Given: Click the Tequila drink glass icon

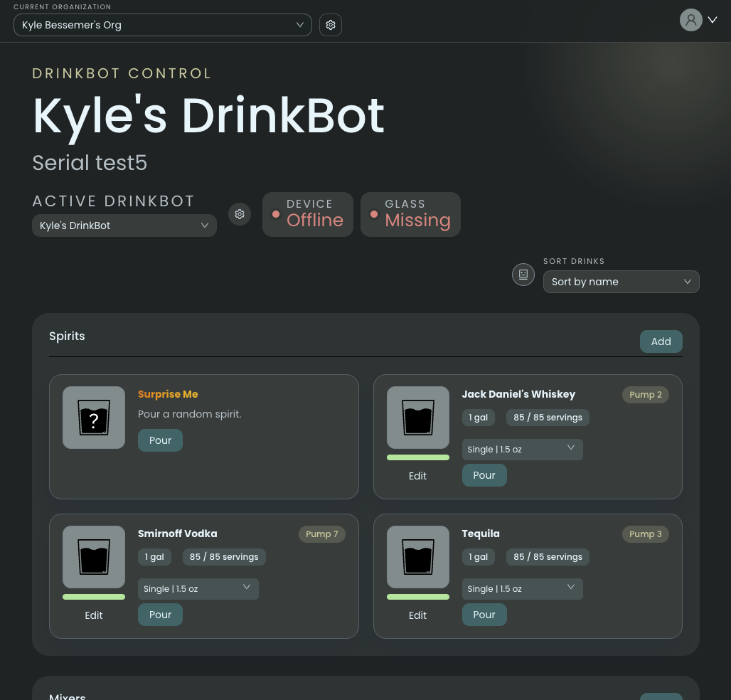Looking at the screenshot, I should [417, 557].
